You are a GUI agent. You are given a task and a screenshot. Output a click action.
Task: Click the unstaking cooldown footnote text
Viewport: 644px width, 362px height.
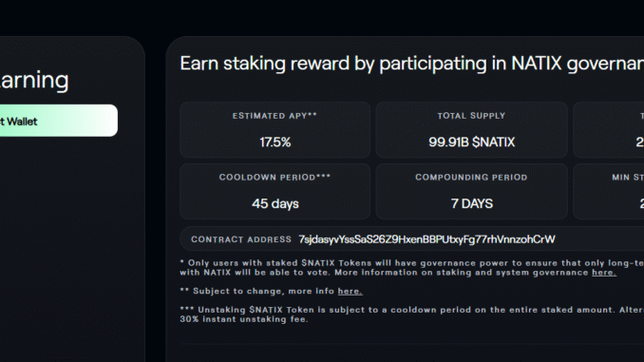pos(412,314)
